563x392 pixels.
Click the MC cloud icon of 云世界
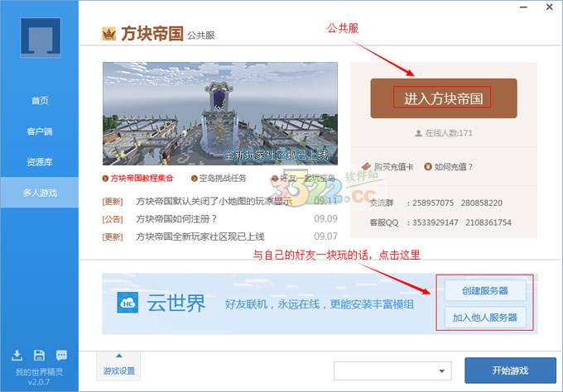[x=128, y=303]
